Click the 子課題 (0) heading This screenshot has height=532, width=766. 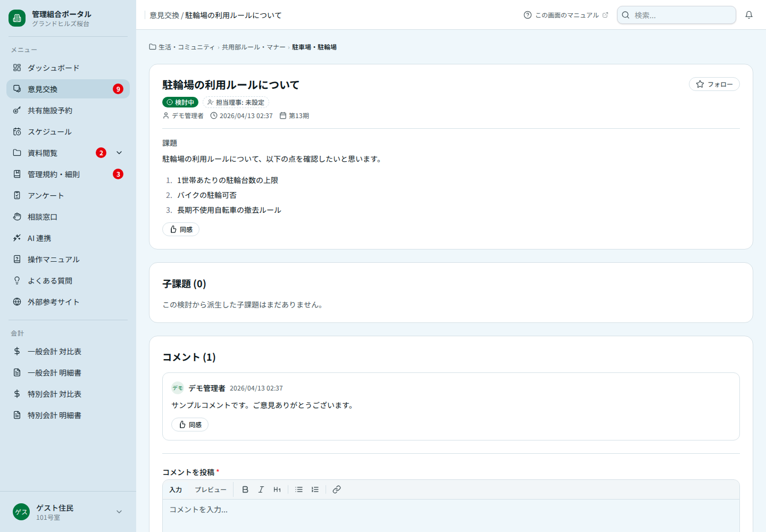[184, 284]
